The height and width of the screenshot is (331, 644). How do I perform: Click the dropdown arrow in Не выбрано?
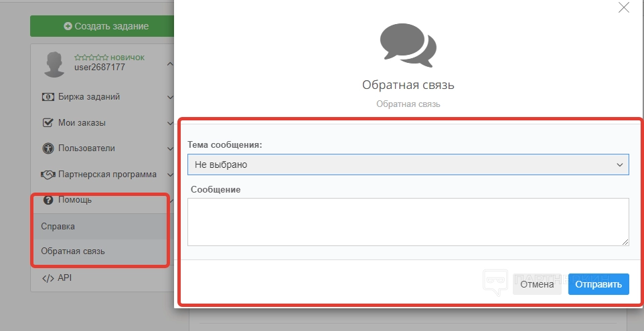point(619,165)
